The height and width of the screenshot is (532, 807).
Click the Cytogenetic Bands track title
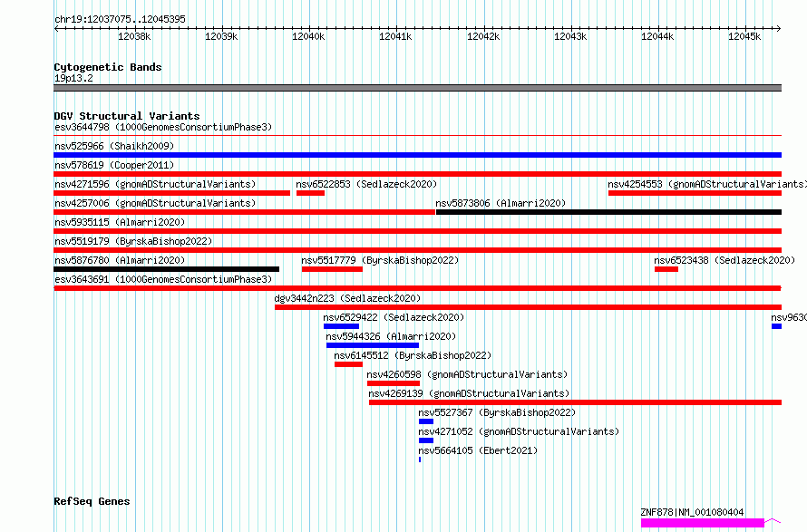[x=108, y=67]
